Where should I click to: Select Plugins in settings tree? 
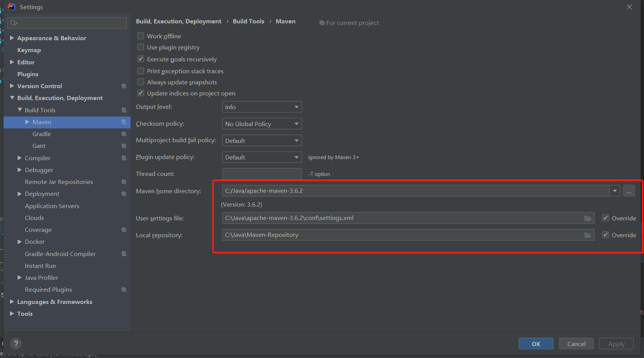point(28,74)
